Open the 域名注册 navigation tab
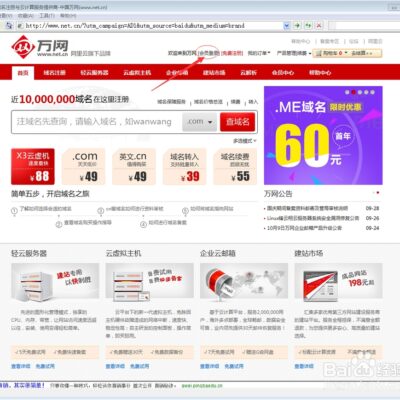The width and height of the screenshot is (400, 400). click(x=54, y=73)
